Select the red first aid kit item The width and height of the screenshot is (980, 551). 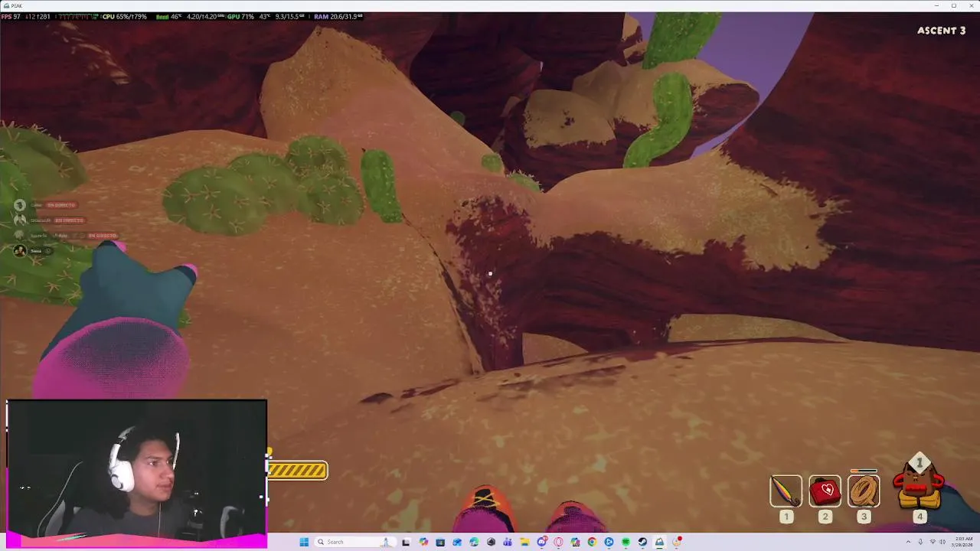click(x=825, y=491)
